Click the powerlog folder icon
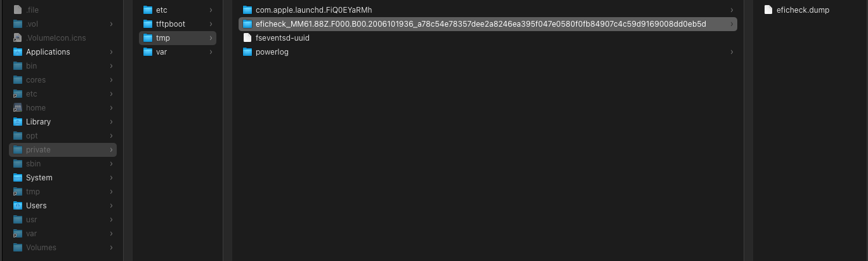 pos(247,52)
